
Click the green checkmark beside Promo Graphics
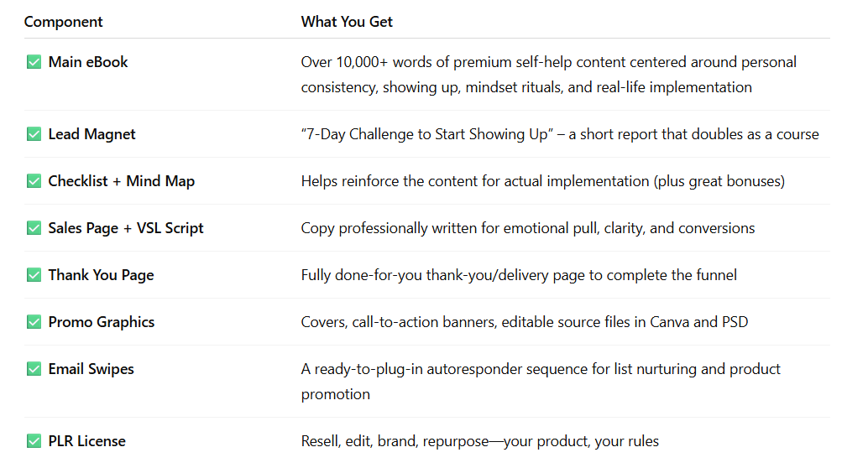tap(34, 322)
